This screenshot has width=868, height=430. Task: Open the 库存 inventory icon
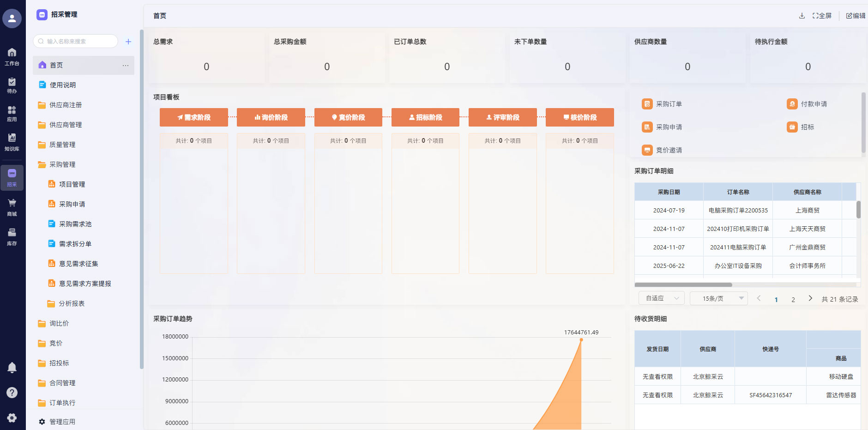pyautogui.click(x=12, y=236)
